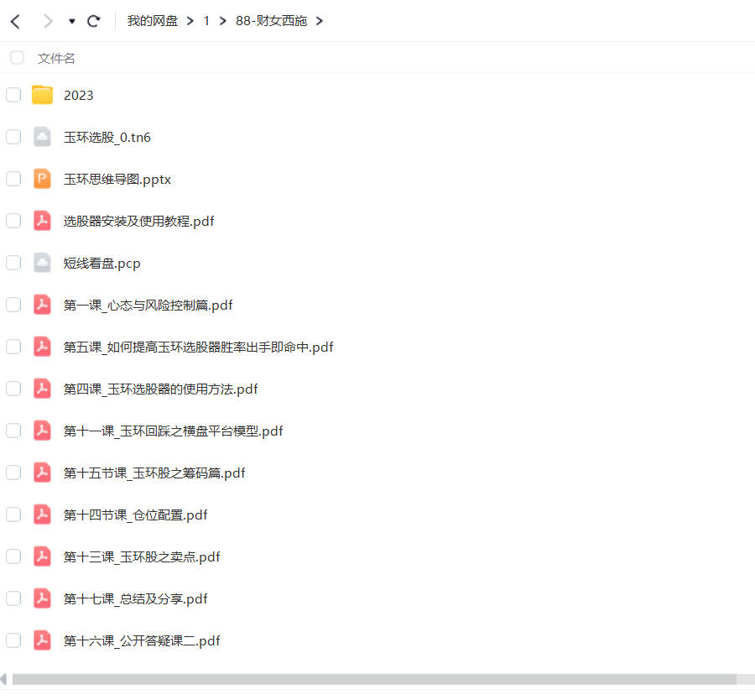
Task: Open the navigation history dropdown triangle
Action: click(x=72, y=21)
